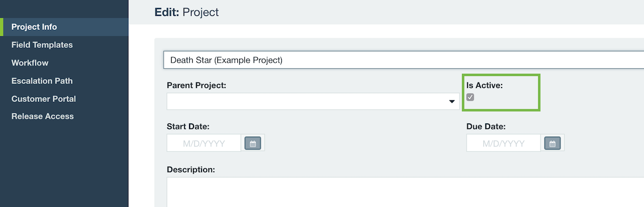Click the Is Active label text
This screenshot has width=644, height=207.
[x=485, y=86]
